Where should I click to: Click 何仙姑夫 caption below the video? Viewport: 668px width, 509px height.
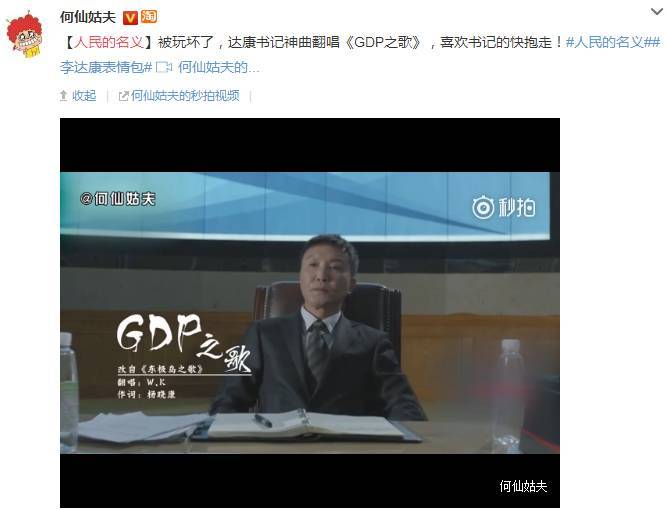(x=523, y=486)
